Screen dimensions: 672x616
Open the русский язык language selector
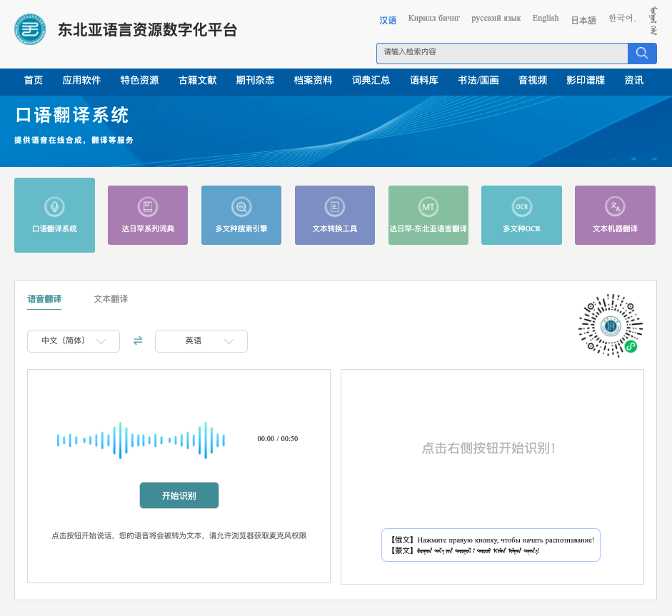[496, 18]
